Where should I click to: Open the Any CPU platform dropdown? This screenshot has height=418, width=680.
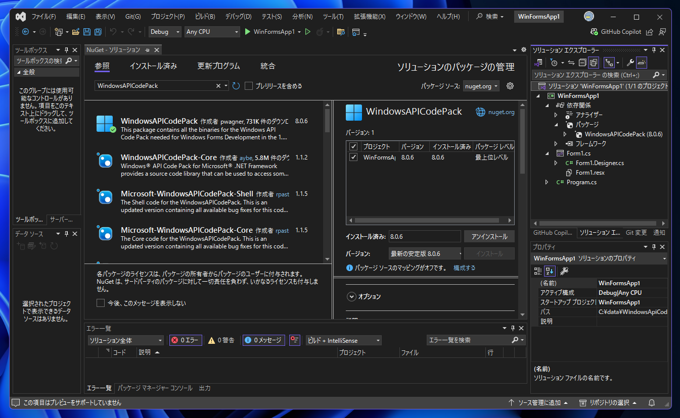[212, 32]
